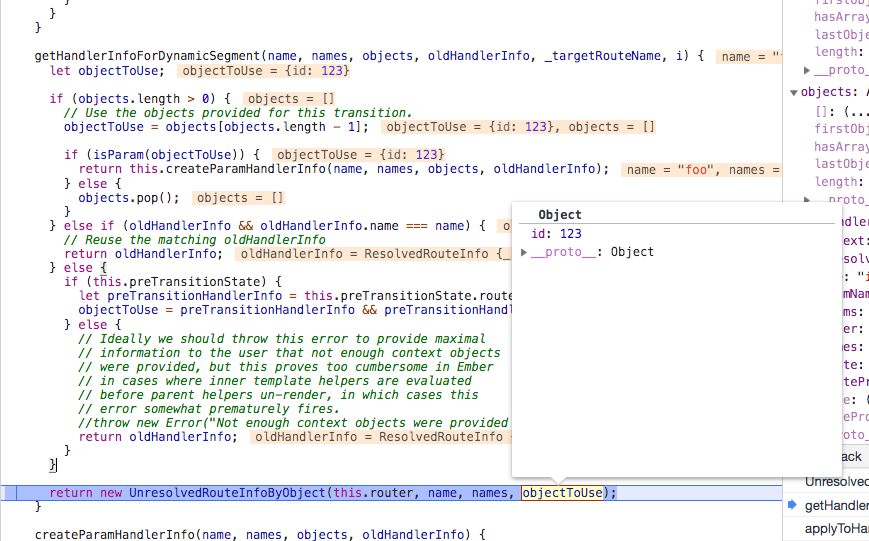Click the inline badge after isParam(objectToUse) line
This screenshot has height=541, width=869.
coord(359,155)
